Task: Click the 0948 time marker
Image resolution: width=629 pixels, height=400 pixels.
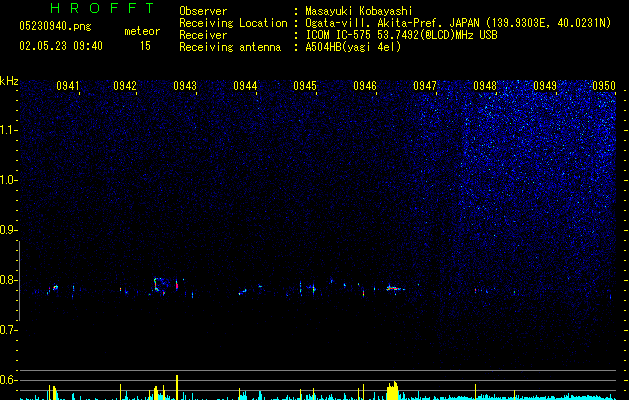Action: pyautogui.click(x=485, y=86)
